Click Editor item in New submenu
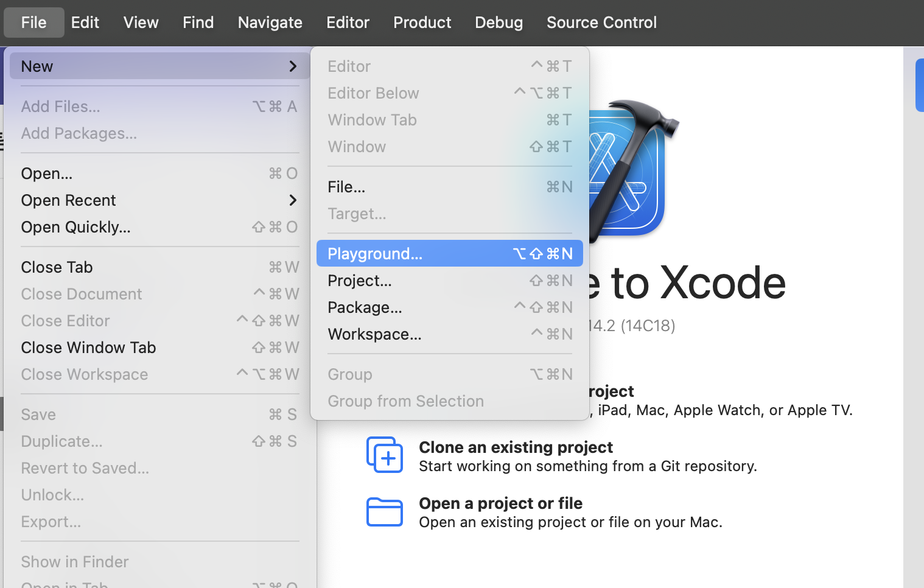The height and width of the screenshot is (588, 924). pyautogui.click(x=450, y=66)
